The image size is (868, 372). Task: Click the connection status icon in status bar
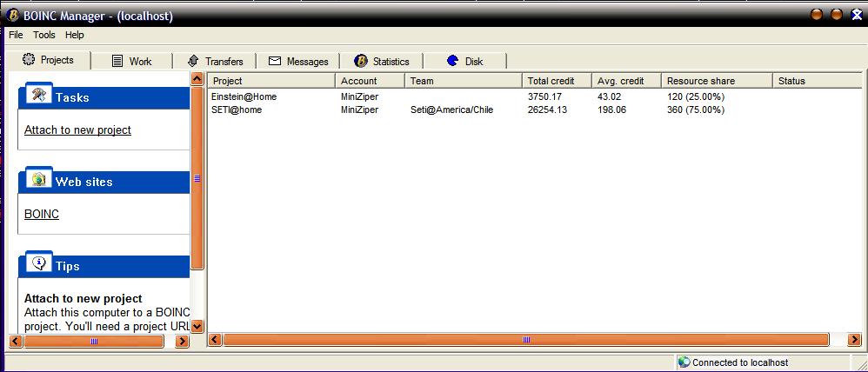tap(684, 362)
